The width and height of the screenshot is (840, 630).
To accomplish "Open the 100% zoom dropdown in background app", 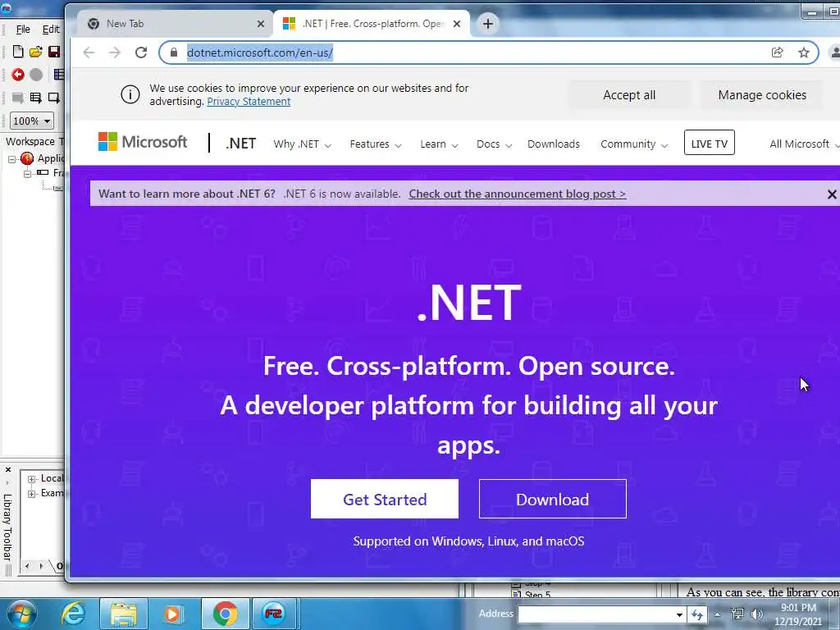I will pyautogui.click(x=32, y=121).
